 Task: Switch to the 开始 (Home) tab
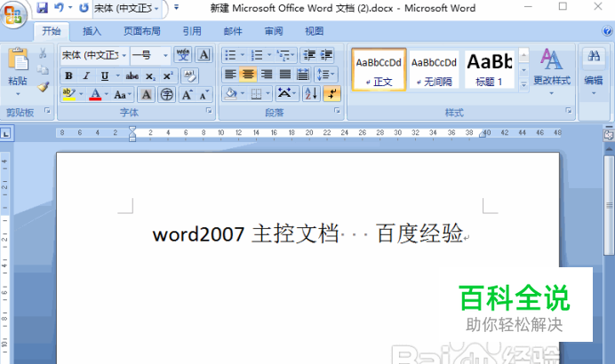(52, 31)
